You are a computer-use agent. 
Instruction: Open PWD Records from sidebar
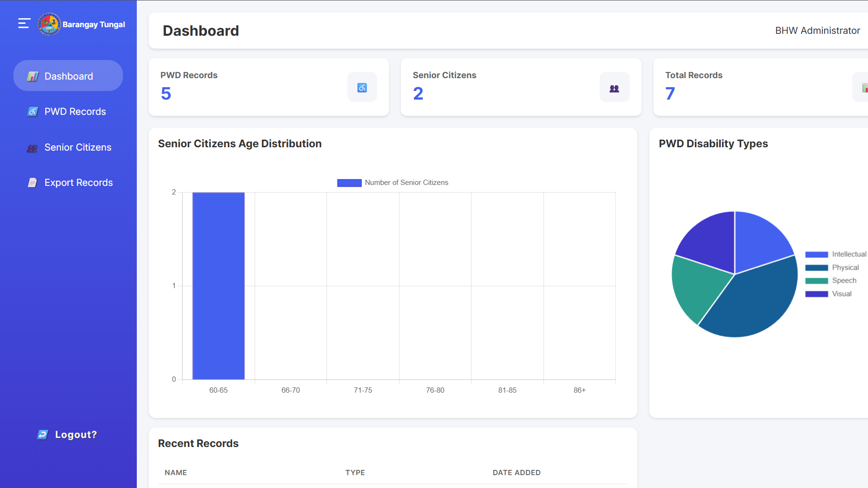click(x=75, y=111)
